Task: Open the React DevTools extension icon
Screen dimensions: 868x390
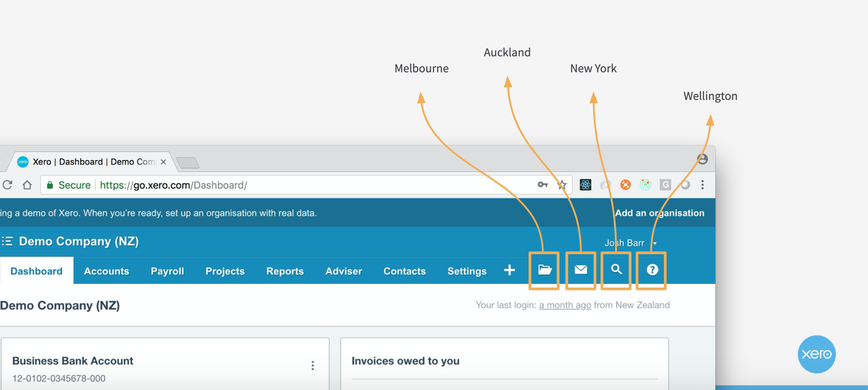Action: 585,185
